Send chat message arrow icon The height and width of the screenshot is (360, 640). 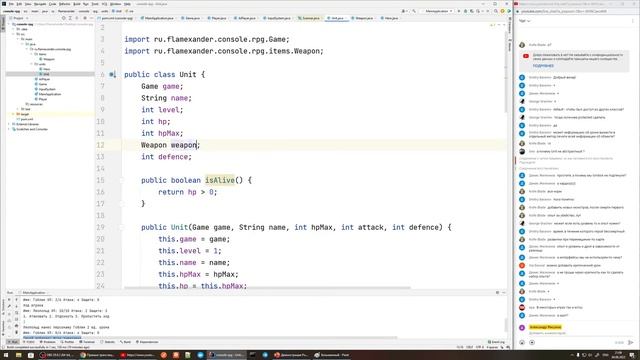coord(631,342)
